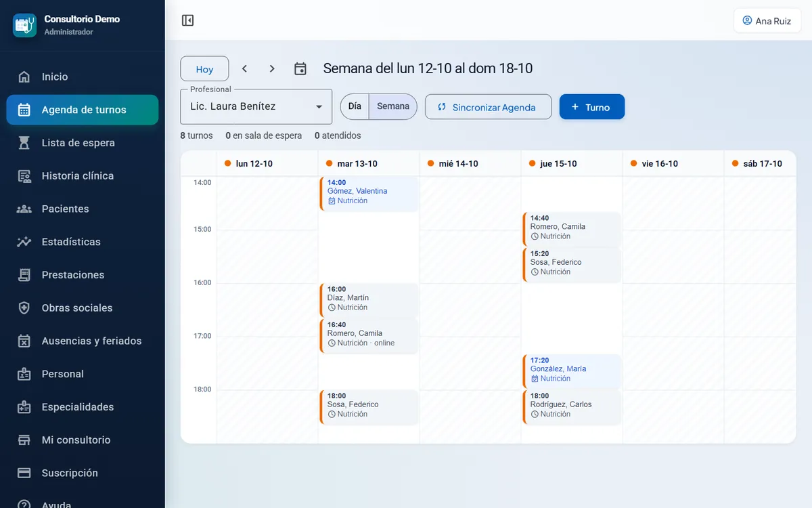The height and width of the screenshot is (508, 812).
Task: Click the vie 16-10 column header
Action: (673, 163)
